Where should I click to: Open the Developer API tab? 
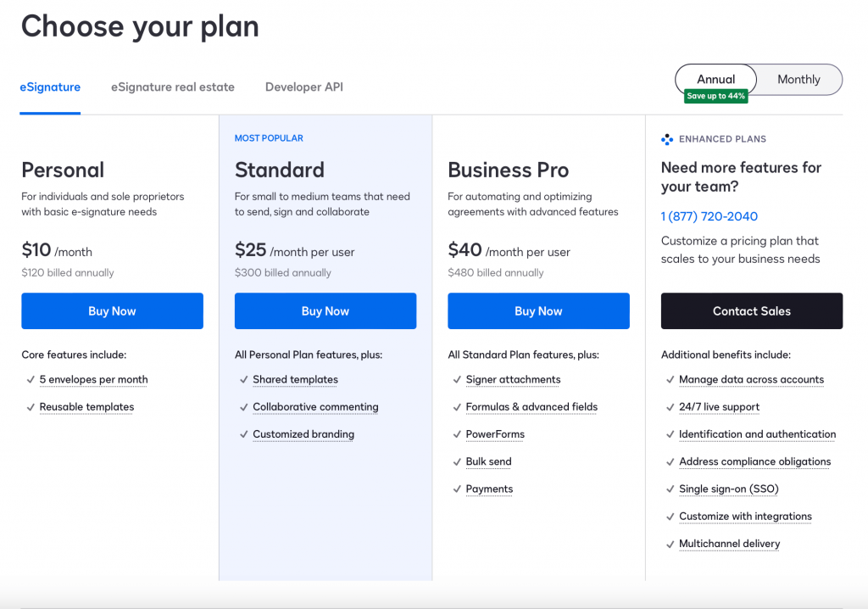[303, 87]
